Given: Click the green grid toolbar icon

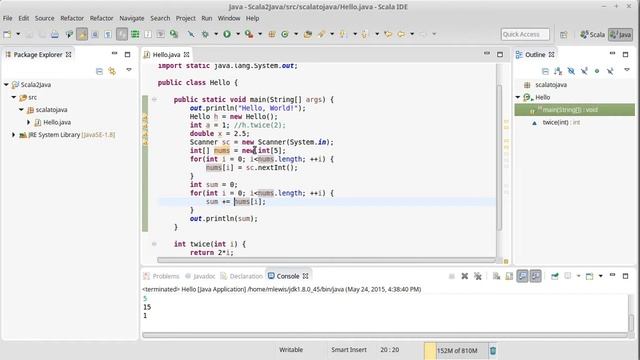Looking at the screenshot, I should [x=135, y=35].
